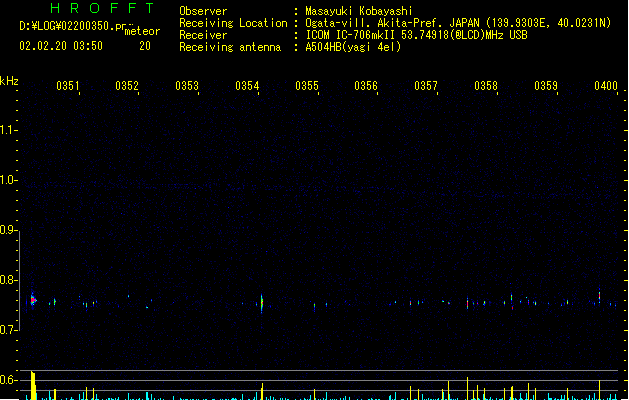The width and height of the screenshot is (629, 400).
Task: Click time marker 0357
Action: click(426, 86)
